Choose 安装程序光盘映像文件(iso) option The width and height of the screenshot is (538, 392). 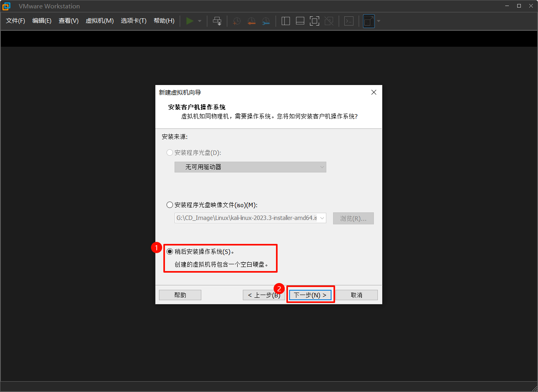coord(170,204)
